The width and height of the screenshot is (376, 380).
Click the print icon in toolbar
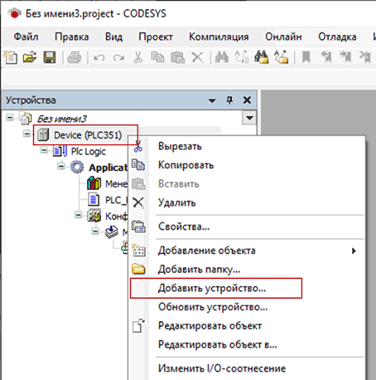(74, 57)
